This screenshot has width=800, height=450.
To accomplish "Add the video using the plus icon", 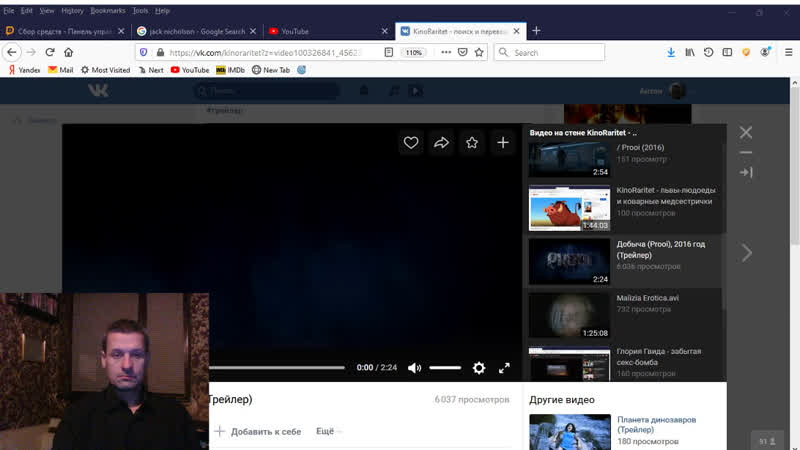I will coord(503,143).
